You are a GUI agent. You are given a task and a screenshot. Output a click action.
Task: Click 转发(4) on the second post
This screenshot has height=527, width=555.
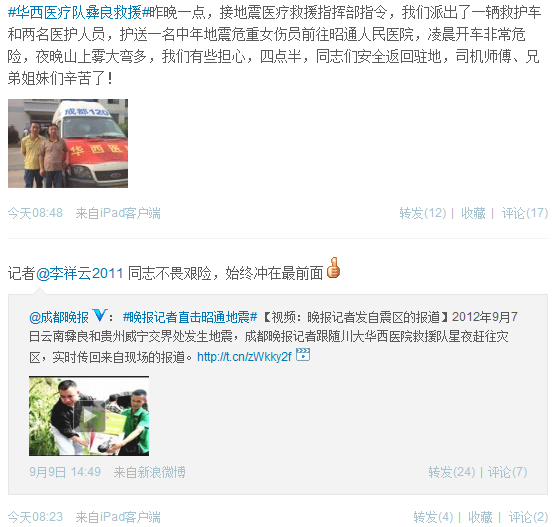pyautogui.click(x=433, y=517)
